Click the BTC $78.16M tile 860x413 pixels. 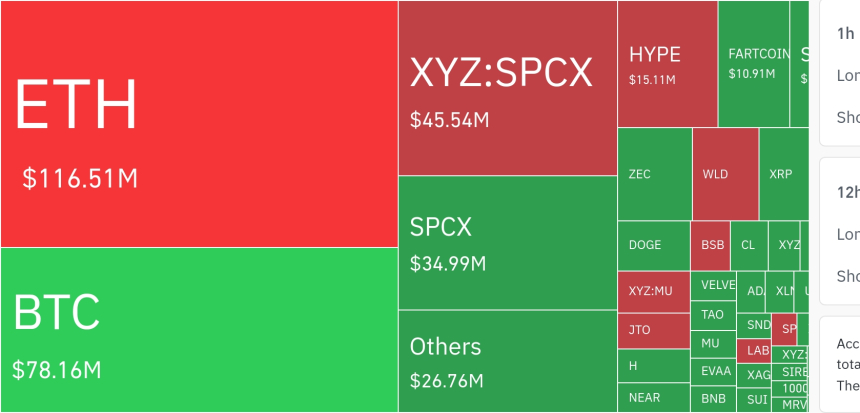[199, 330]
